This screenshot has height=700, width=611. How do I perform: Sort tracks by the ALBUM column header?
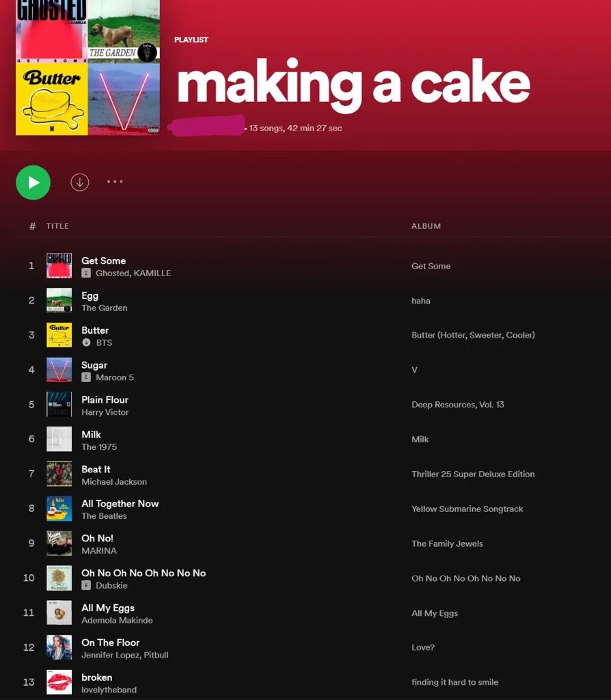[x=426, y=226]
